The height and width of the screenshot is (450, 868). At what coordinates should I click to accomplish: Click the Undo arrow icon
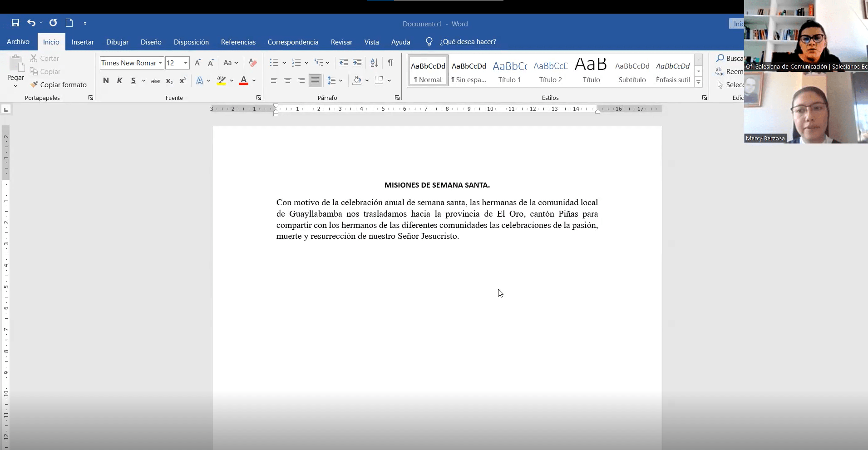[x=31, y=23]
